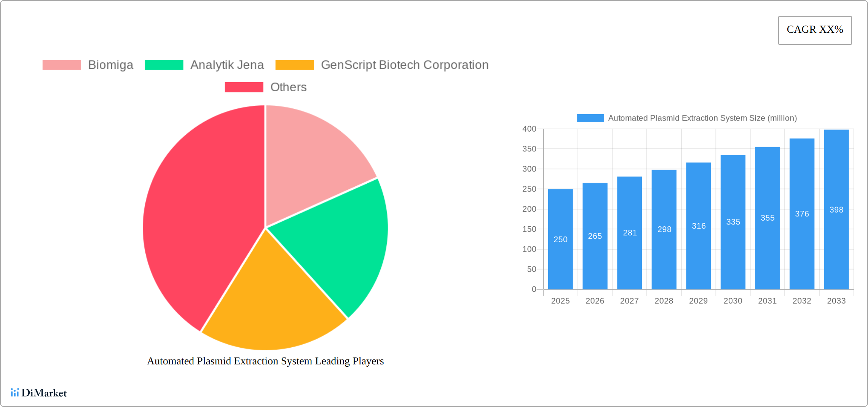The width and height of the screenshot is (868, 407).
Task: Click the CAGR XX% badge
Action: click(814, 30)
